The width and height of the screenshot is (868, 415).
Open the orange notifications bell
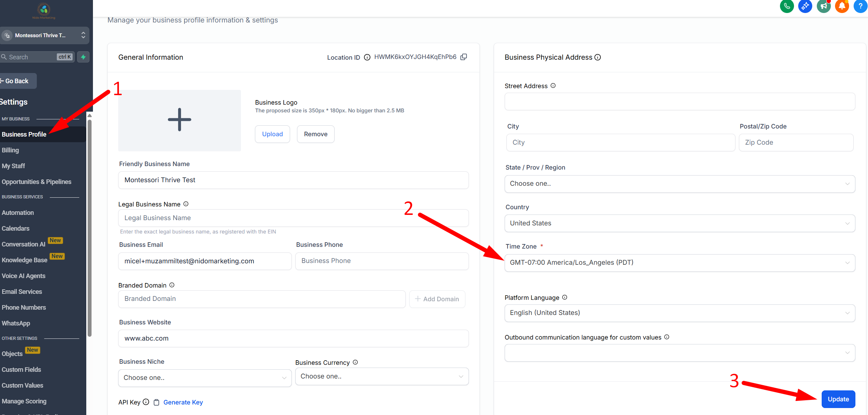(x=842, y=6)
